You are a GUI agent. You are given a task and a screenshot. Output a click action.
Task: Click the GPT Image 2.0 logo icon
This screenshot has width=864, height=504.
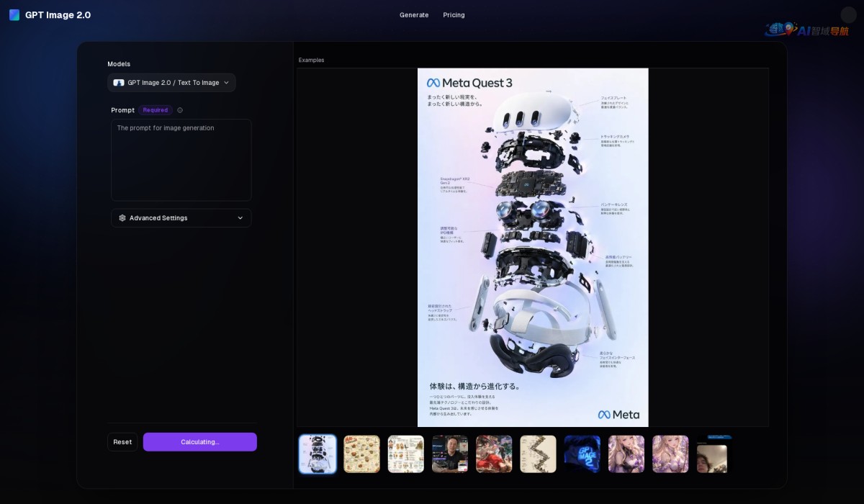click(x=14, y=15)
